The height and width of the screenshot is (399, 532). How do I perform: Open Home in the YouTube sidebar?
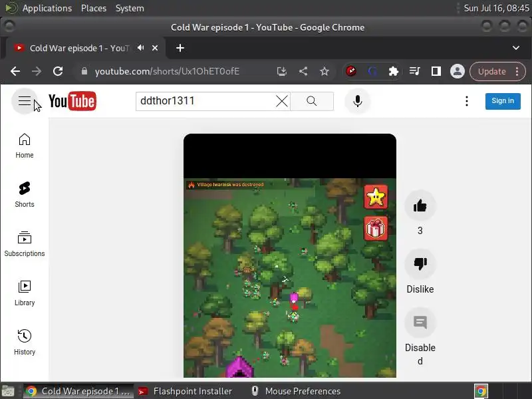pos(25,146)
